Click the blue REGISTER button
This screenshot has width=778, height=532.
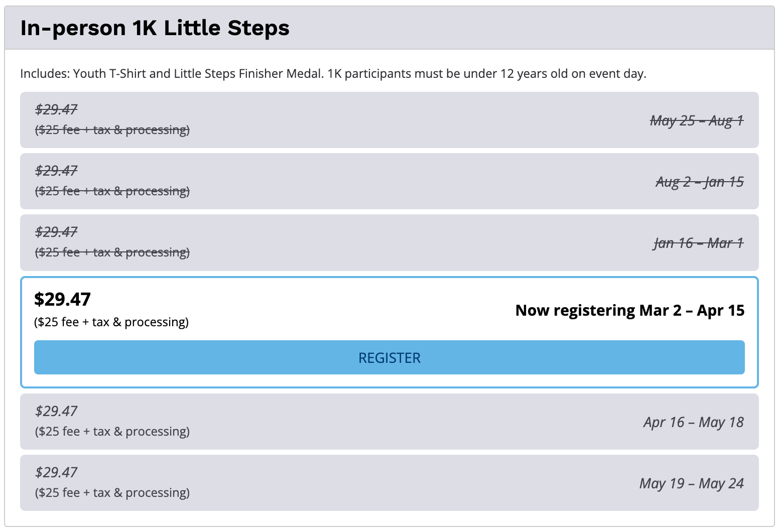tap(389, 357)
